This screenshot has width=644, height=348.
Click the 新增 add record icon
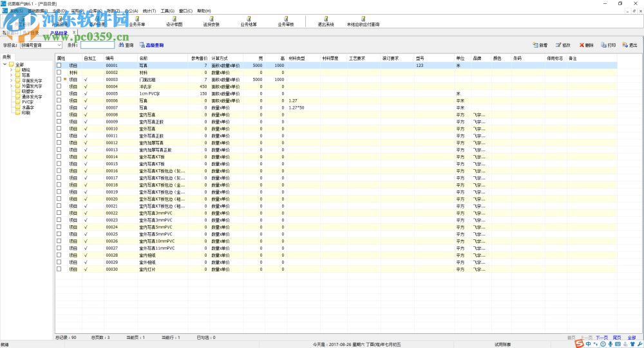click(x=536, y=45)
